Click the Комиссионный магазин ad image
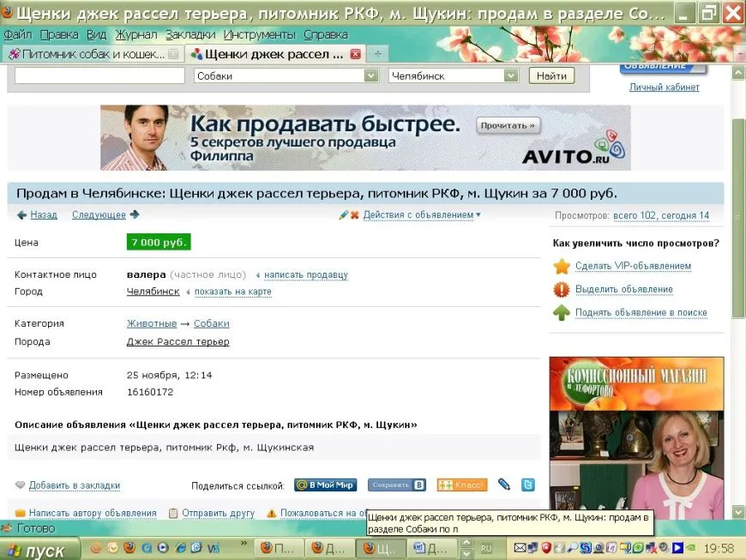Screen dimensions: 746x560 [x=636, y=437]
